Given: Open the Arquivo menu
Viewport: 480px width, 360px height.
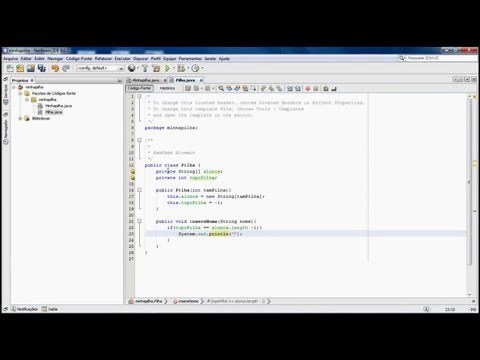Looking at the screenshot, I should pos(10,58).
